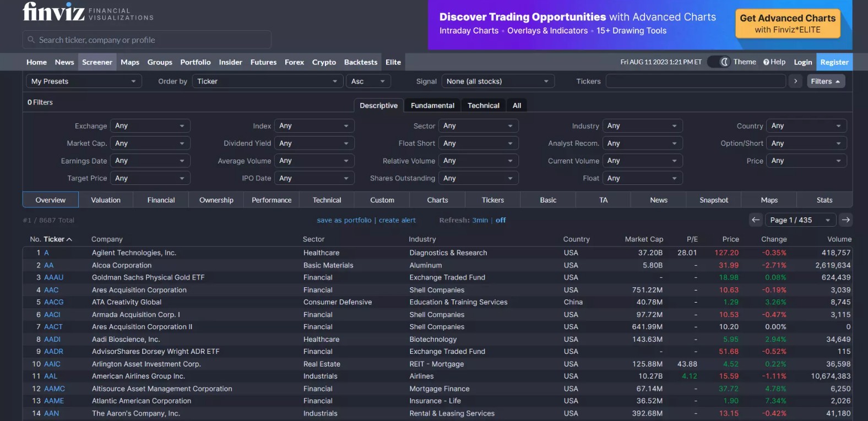
Task: Open IPO Date filter dropdown
Action: click(314, 178)
